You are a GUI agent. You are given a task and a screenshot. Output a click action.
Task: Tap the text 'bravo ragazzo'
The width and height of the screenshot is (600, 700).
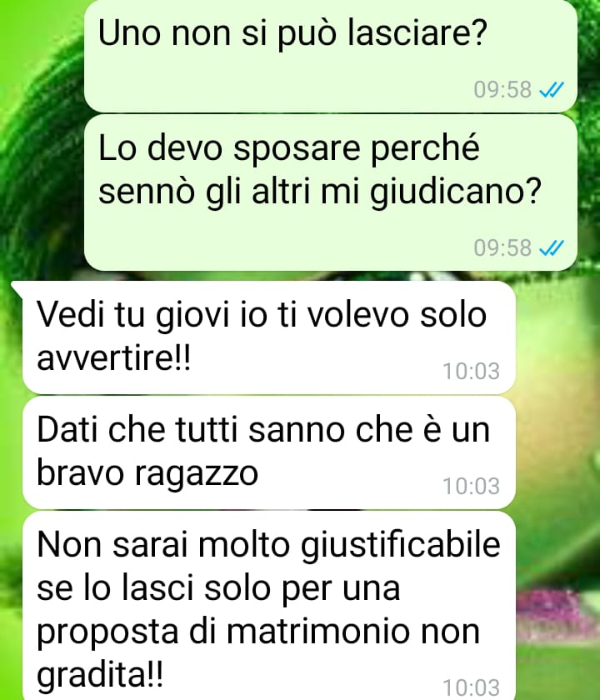[x=147, y=473]
